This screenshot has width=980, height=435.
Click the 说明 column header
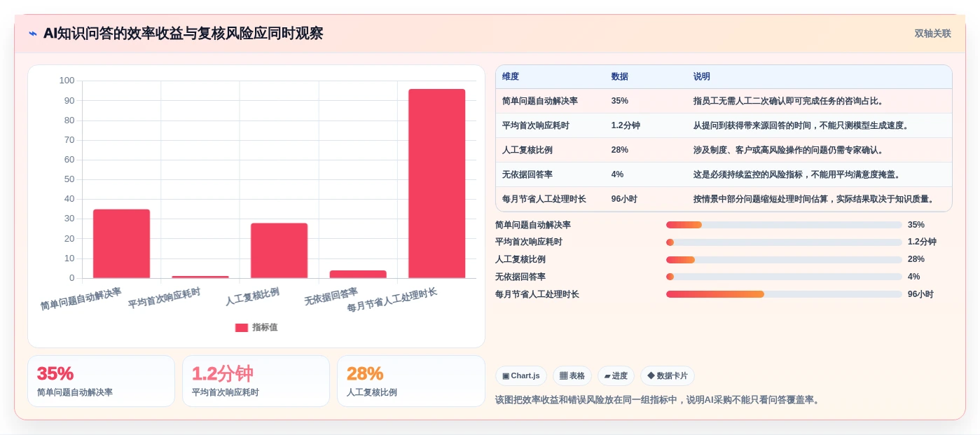702,76
